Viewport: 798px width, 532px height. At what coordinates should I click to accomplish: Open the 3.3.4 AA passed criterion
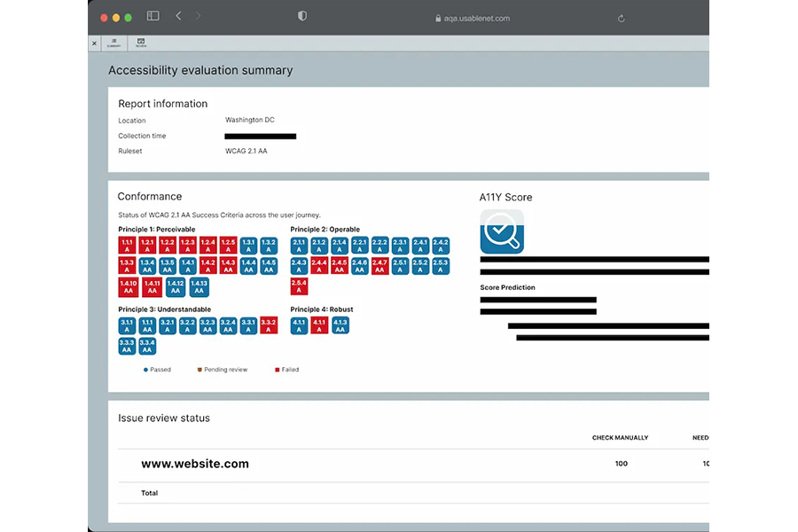tap(146, 347)
